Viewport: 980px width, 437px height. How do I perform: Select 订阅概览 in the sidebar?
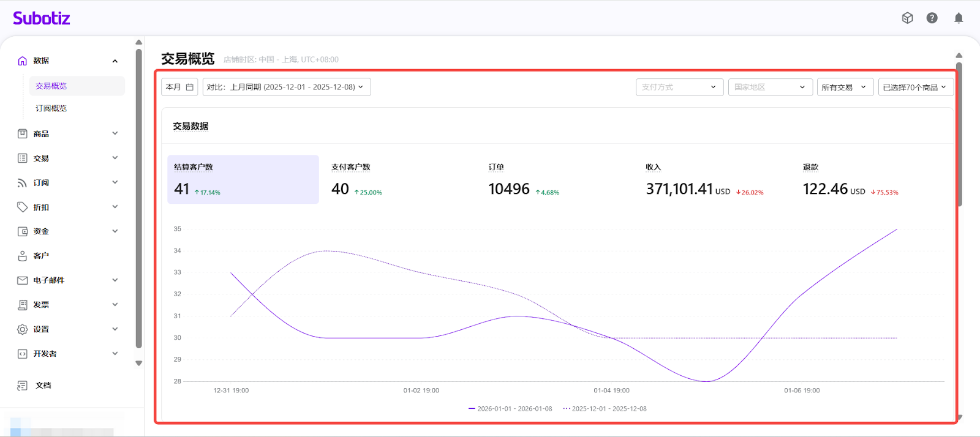[x=51, y=108]
